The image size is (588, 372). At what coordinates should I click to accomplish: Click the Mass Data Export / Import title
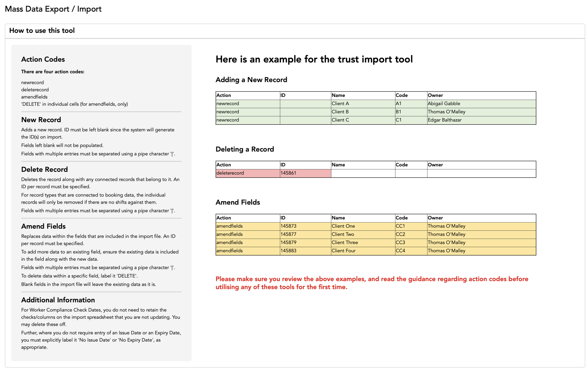[53, 9]
